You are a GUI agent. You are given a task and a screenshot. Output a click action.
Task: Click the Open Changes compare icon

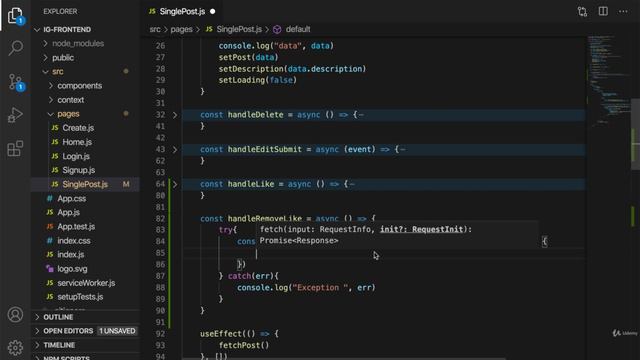[582, 11]
